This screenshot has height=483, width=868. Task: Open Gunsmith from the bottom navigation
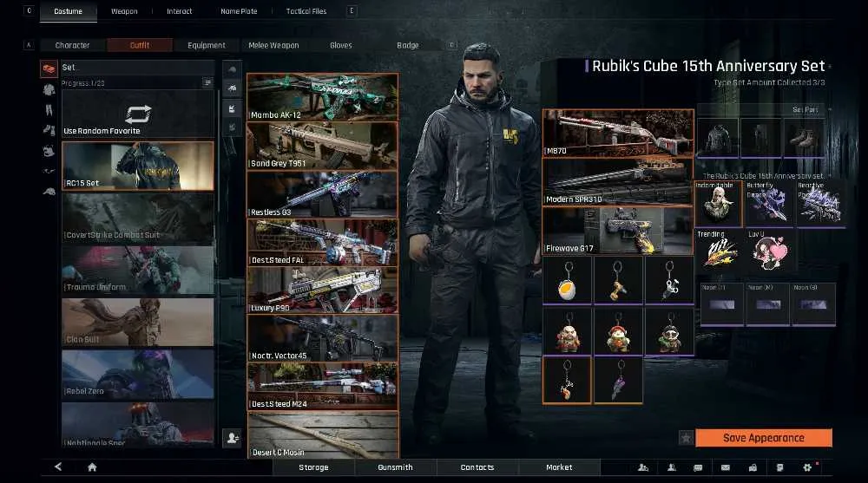pos(395,467)
